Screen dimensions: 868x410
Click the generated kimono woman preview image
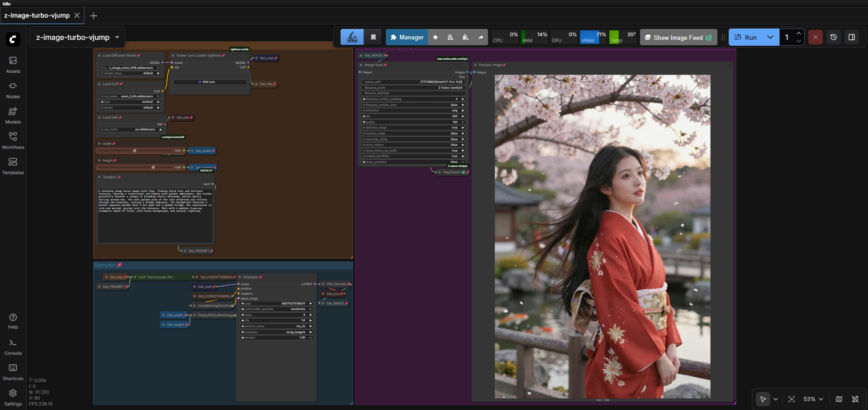[x=602, y=236]
